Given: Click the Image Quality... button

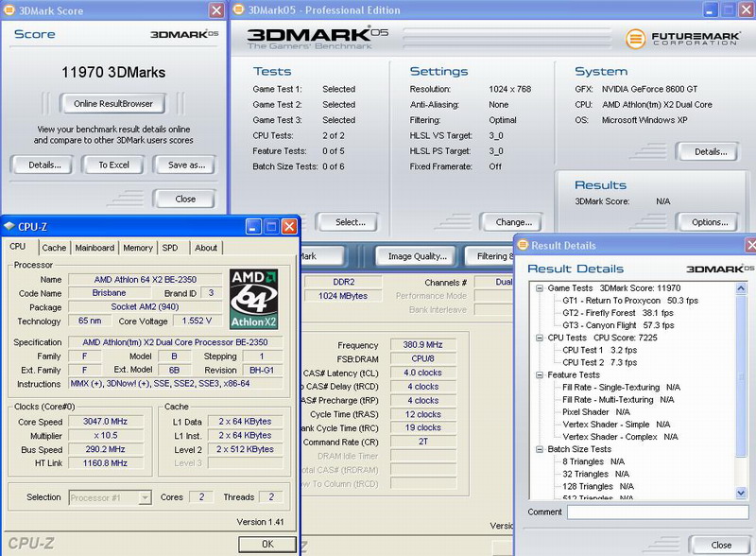Looking at the screenshot, I should pyautogui.click(x=417, y=256).
